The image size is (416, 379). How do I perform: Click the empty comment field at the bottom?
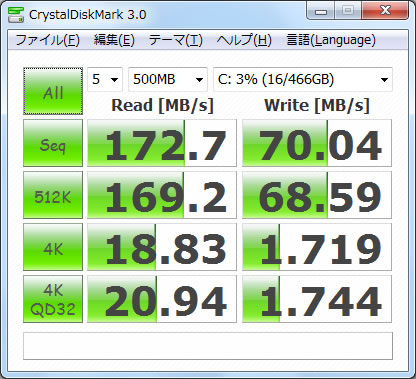pos(208,346)
